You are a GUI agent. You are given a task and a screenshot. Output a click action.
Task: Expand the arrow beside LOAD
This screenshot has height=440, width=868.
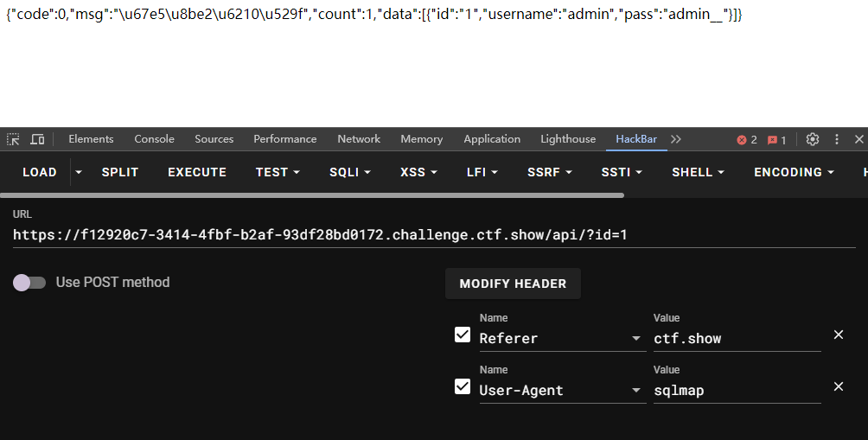tap(78, 172)
